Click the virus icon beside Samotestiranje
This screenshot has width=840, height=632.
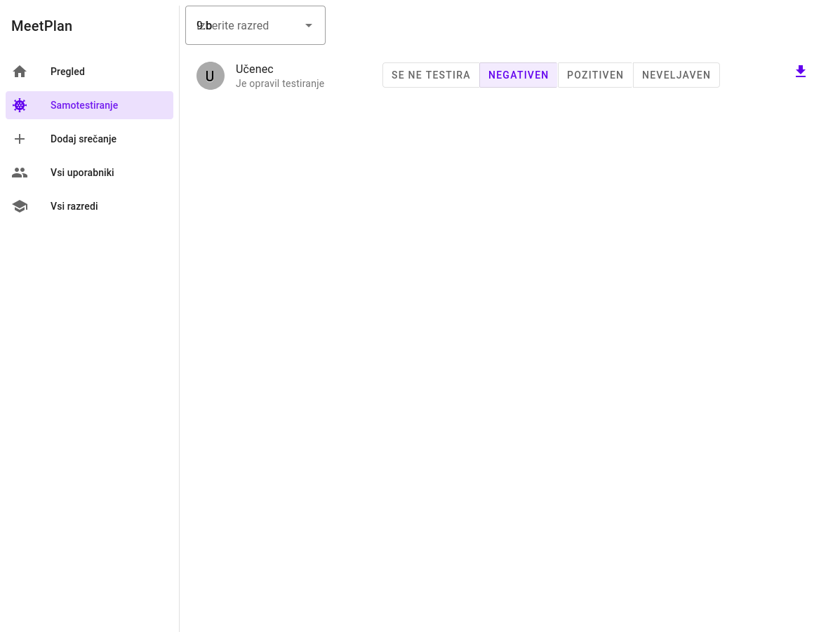point(20,105)
